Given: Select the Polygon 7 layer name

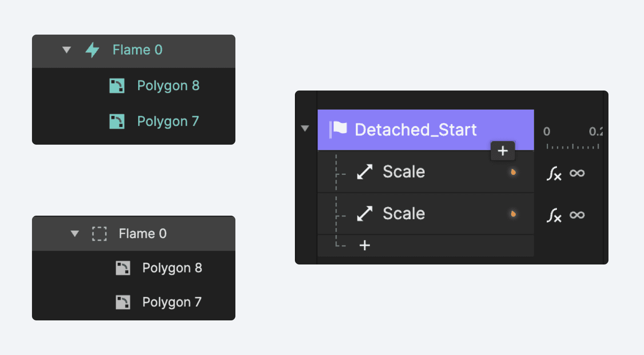Looking at the screenshot, I should pyautogui.click(x=168, y=121).
